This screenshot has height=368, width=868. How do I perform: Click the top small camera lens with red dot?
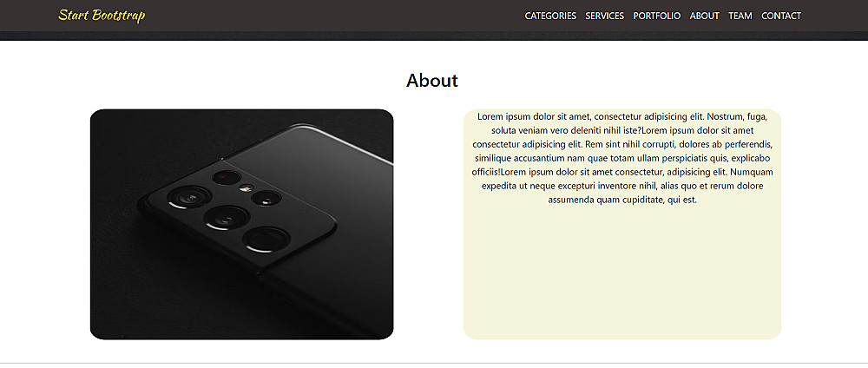coord(227,178)
